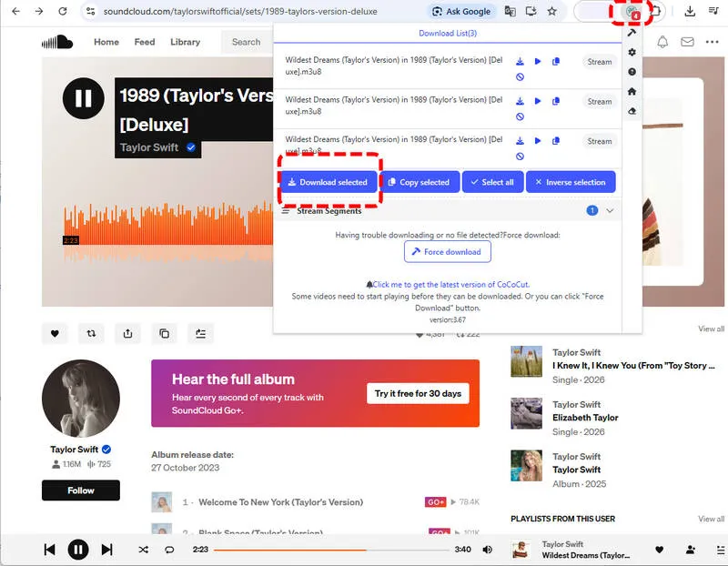
Task: Open CoCoCut settings gear in popup sidebar
Action: [632, 52]
